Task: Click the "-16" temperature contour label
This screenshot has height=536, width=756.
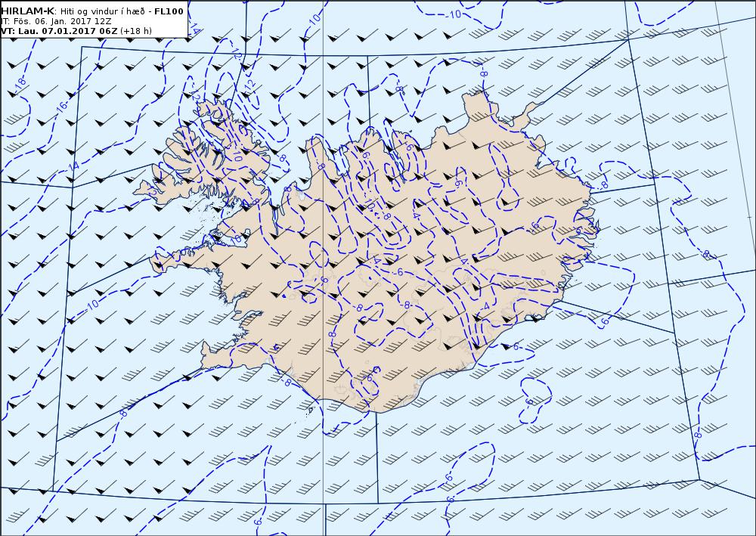Action: (61, 108)
